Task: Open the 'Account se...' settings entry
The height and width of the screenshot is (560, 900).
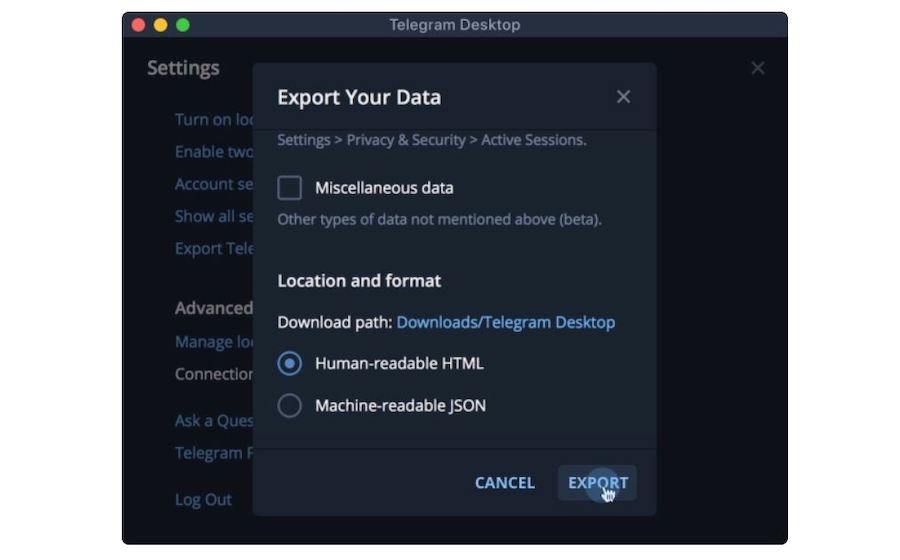Action: (x=213, y=184)
